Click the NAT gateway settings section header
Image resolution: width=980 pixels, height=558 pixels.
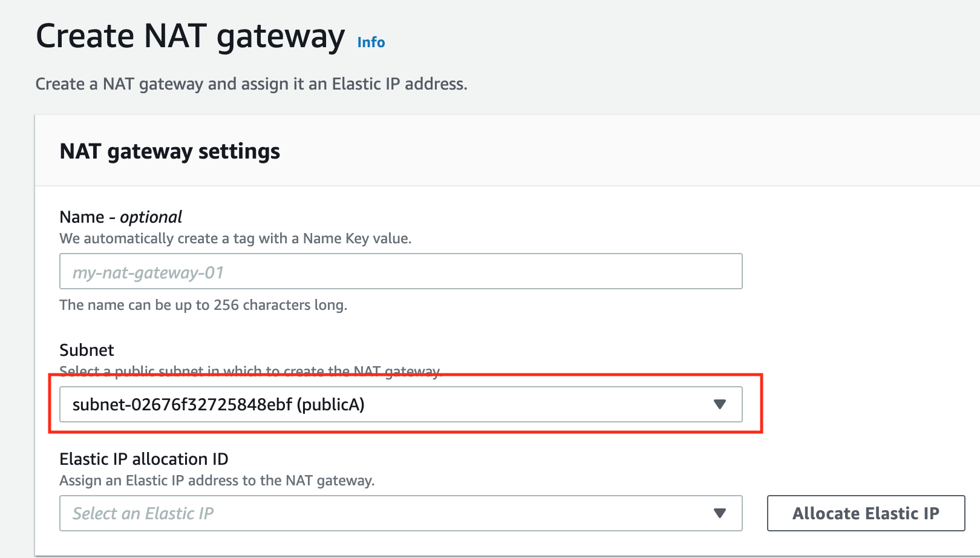pos(170,151)
